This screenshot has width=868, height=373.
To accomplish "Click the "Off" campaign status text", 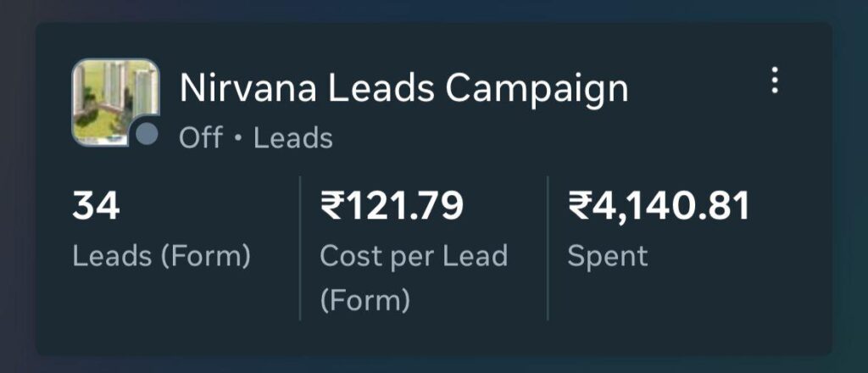I will pyautogui.click(x=201, y=137).
